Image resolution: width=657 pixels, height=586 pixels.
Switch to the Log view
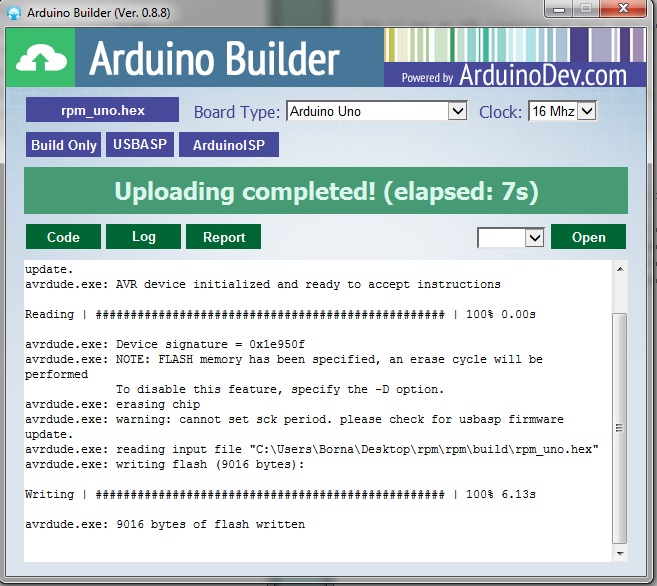click(143, 237)
